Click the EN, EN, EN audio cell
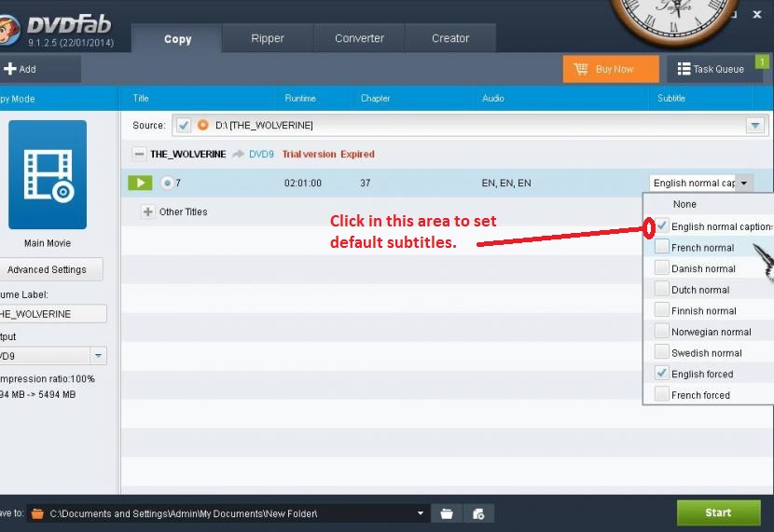The height and width of the screenshot is (532, 774). coord(506,183)
